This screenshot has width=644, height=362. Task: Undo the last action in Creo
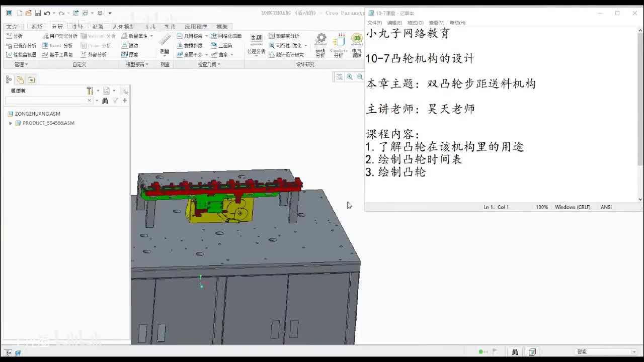(x=47, y=13)
